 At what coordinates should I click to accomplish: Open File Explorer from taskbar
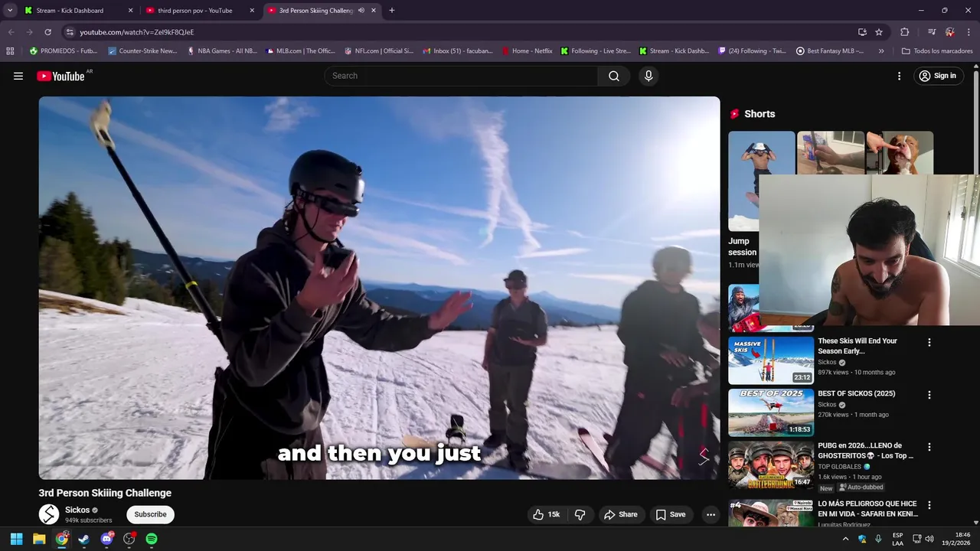point(39,539)
